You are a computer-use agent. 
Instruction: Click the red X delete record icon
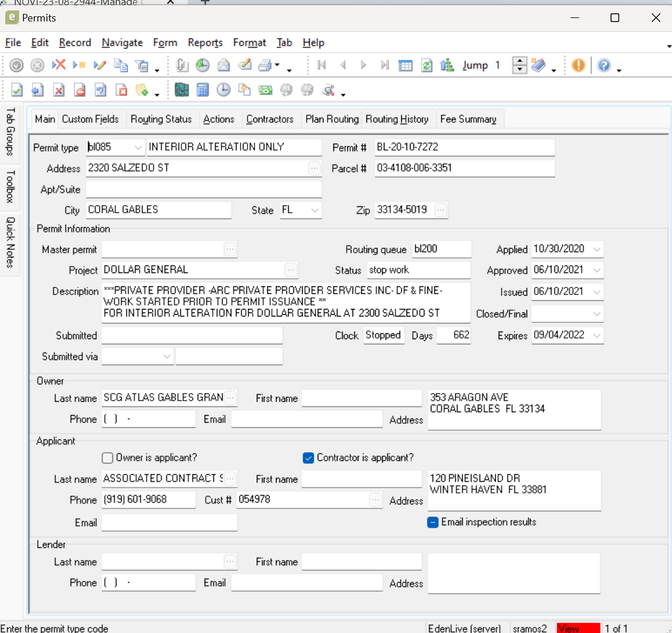59,66
